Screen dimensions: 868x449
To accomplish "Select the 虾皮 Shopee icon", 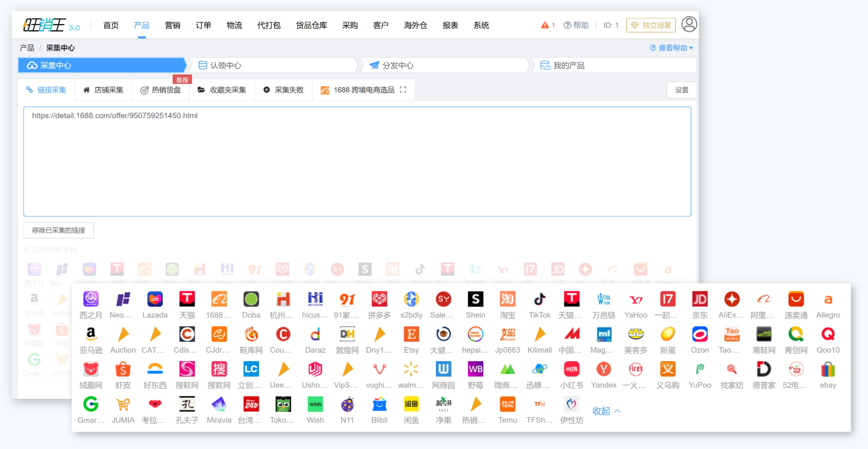I will point(123,369).
